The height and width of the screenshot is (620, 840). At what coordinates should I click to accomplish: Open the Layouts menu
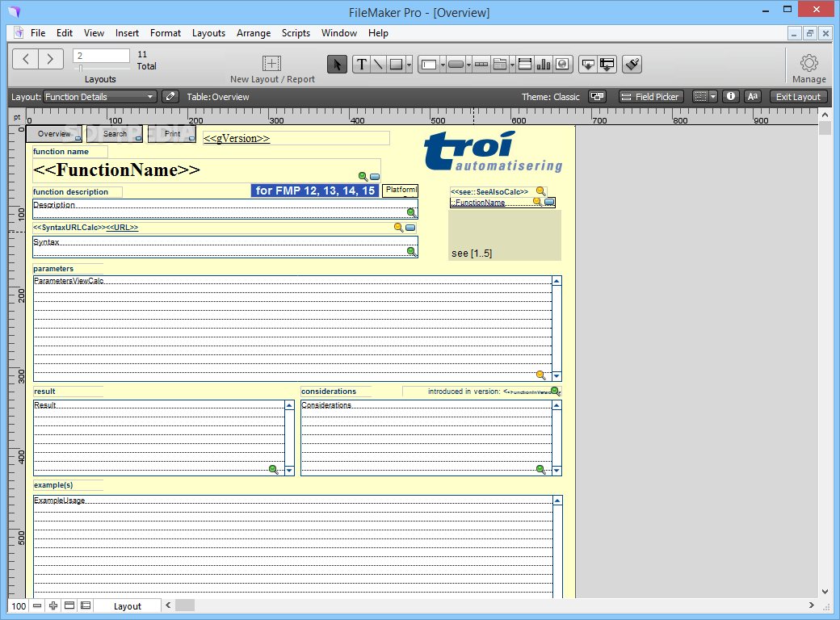point(208,32)
